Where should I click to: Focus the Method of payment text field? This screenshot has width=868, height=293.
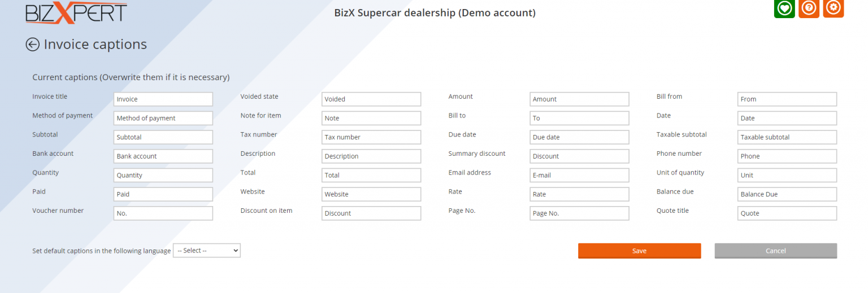point(163,119)
